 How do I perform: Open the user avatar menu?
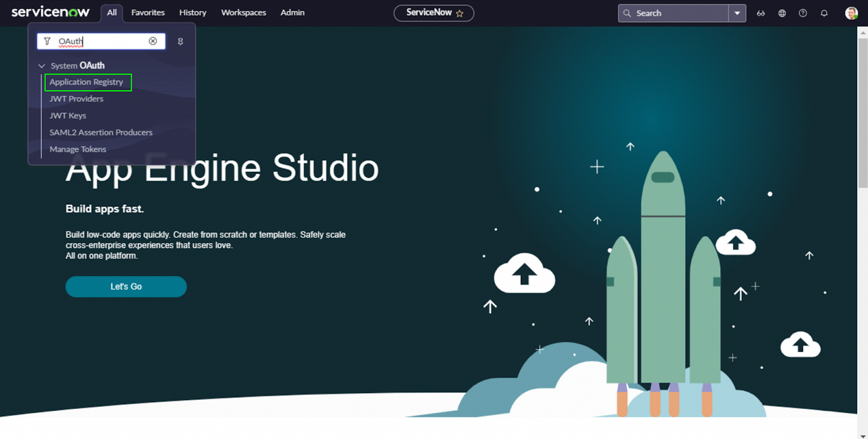click(x=851, y=13)
